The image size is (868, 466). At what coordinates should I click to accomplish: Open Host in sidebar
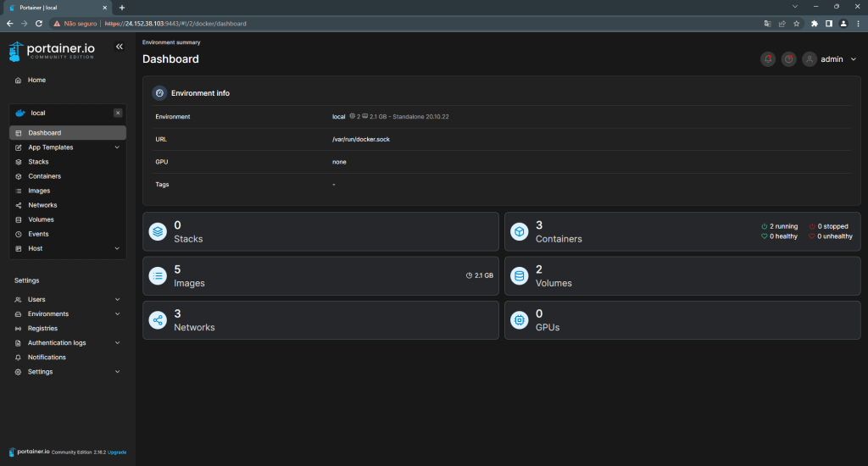36,248
